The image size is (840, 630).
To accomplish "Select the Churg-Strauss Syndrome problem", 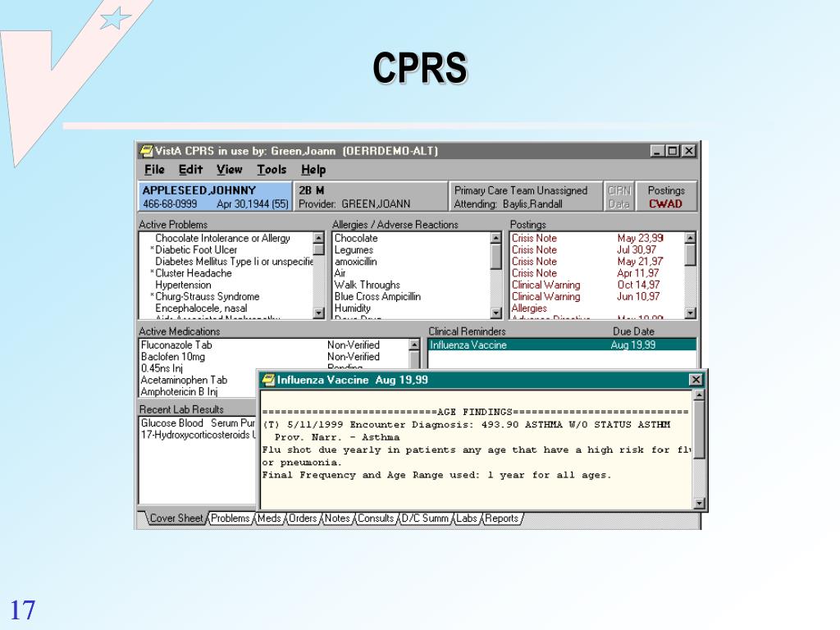I will pos(208,297).
